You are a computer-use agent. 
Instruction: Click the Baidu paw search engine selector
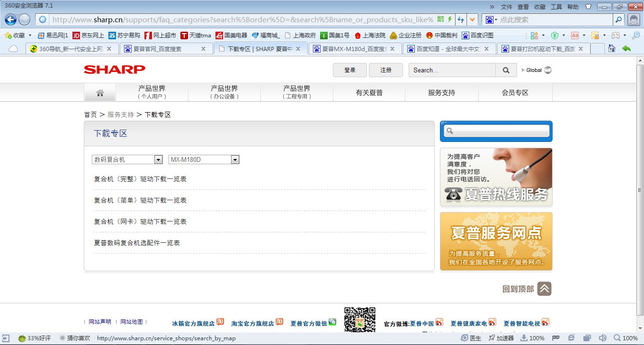491,19
